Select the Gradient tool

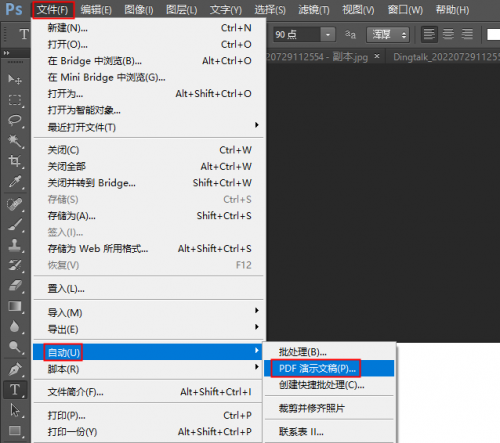click(x=15, y=306)
